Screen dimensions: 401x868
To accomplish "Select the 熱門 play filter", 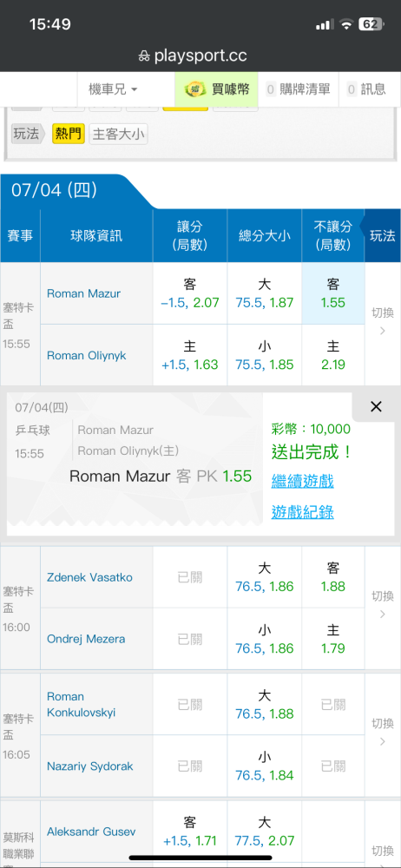I will click(69, 134).
